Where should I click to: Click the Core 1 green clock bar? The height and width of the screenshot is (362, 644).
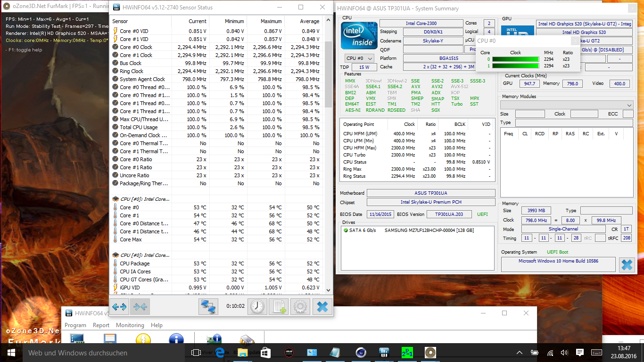tap(515, 66)
